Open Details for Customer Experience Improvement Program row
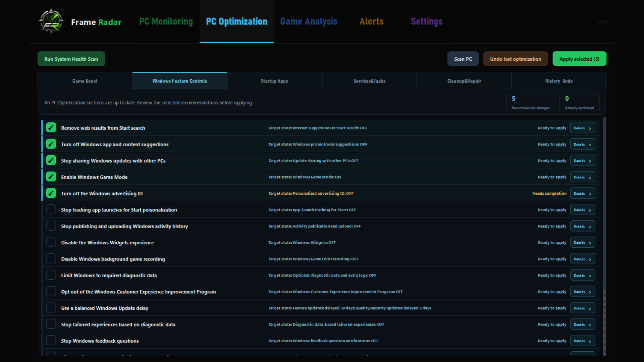The width and height of the screenshot is (644, 362). (583, 292)
